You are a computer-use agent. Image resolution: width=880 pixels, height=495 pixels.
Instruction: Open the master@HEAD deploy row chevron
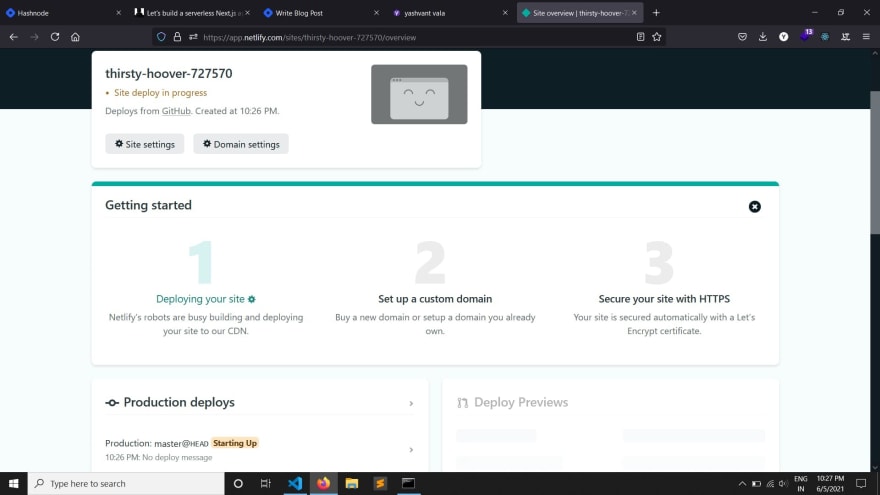point(411,450)
